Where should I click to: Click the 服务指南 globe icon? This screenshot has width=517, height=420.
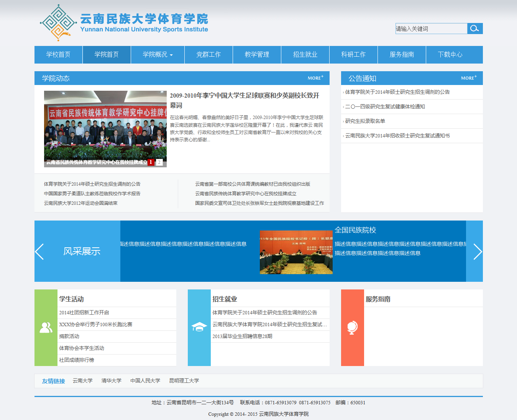[x=352, y=328]
